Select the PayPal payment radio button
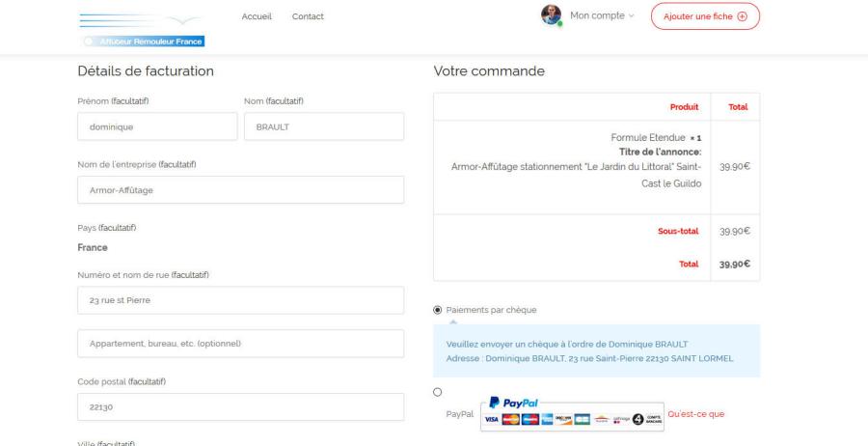This screenshot has width=868, height=446. 439,392
